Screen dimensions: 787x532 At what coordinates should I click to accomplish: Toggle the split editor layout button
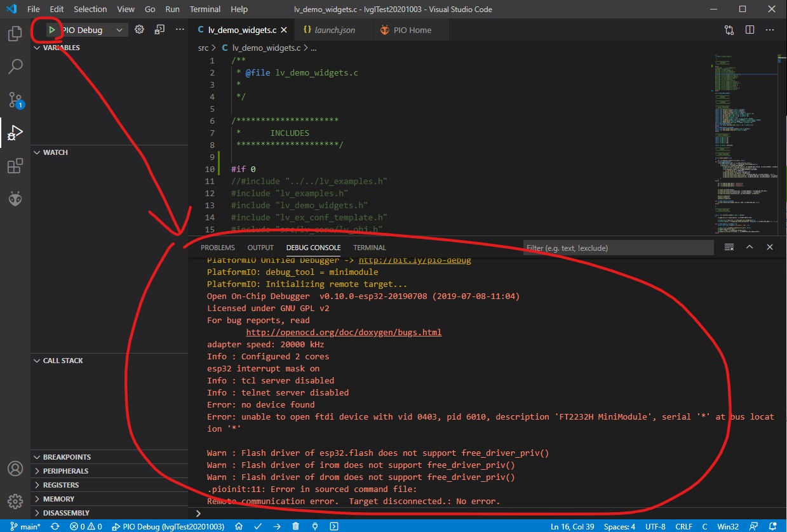[750, 30]
